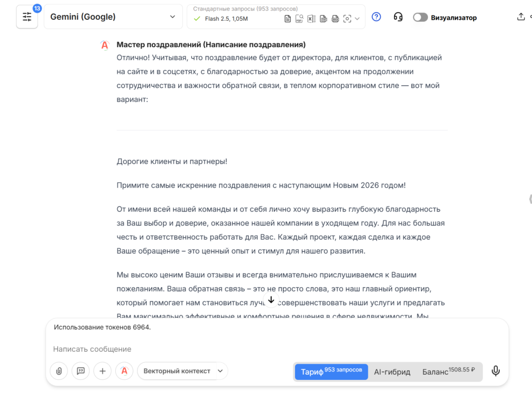
Task: Click the Тариф 953 запросов button
Action: (x=331, y=372)
